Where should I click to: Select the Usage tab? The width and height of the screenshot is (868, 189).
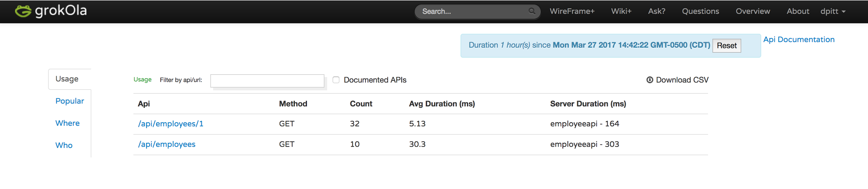(x=67, y=79)
